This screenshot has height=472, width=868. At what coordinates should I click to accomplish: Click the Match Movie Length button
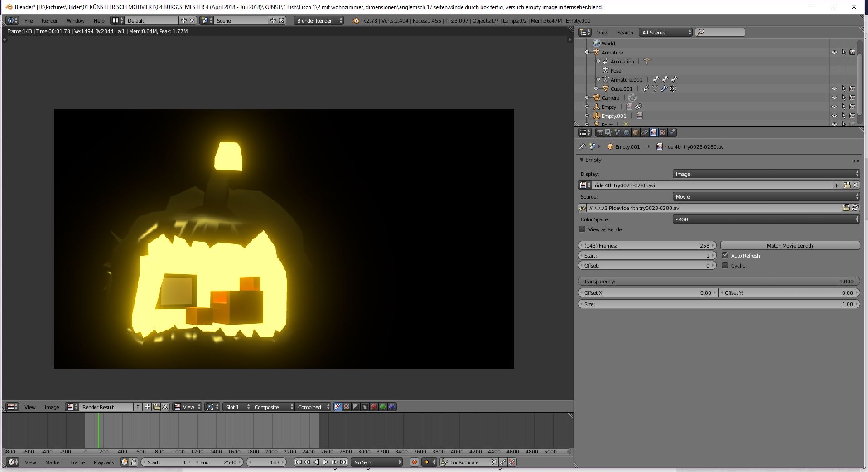(790, 245)
